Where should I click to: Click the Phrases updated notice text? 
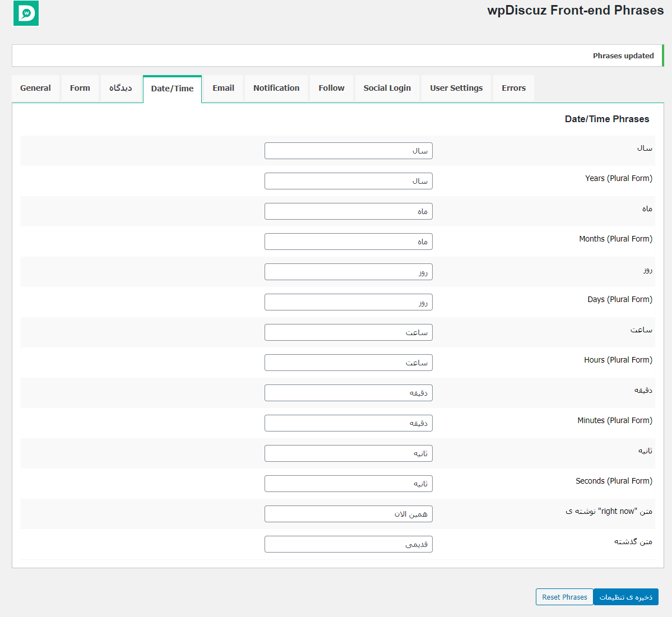(x=623, y=55)
